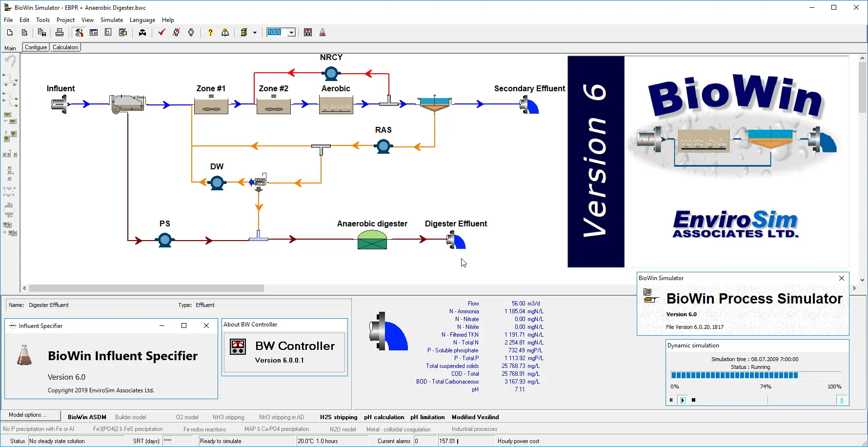Click the Influent element in the flowsheet
Screen dimensions: 868x447
click(x=60, y=104)
